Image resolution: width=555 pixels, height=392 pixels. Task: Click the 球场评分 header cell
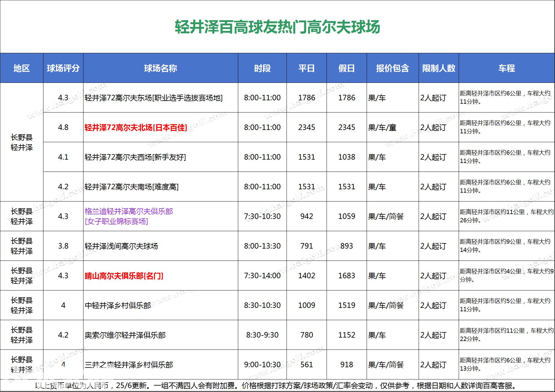(63, 68)
